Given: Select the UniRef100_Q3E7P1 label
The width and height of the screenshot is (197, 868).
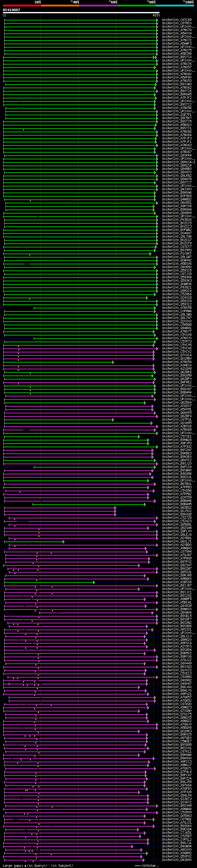Looking at the screenshot, I should point(177,115).
